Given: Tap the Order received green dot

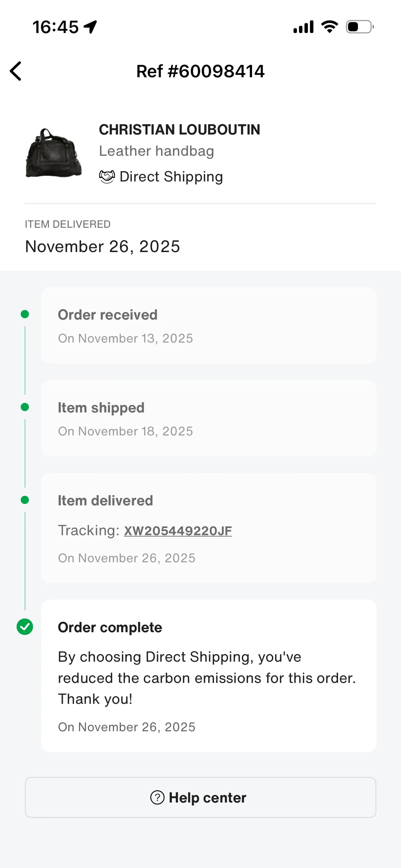Looking at the screenshot, I should (25, 314).
